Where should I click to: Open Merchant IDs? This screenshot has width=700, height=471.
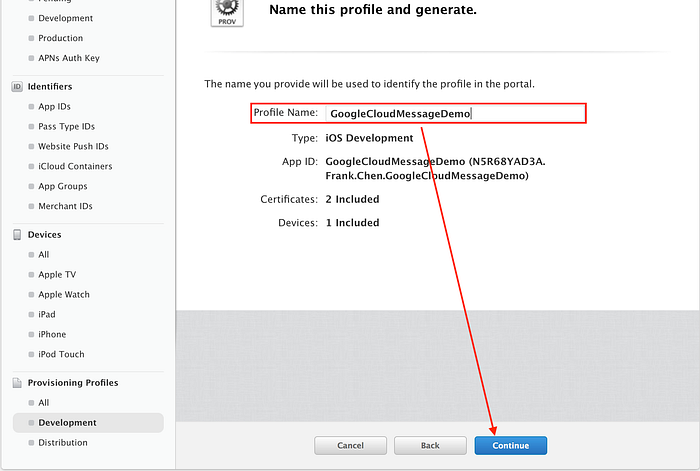[65, 206]
